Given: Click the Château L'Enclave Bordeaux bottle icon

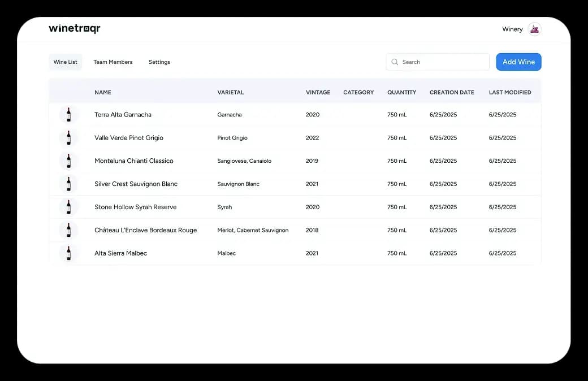Looking at the screenshot, I should coord(68,230).
